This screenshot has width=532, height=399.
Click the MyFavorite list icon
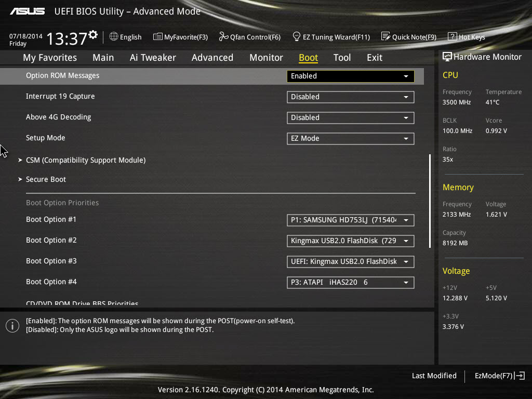coord(157,37)
